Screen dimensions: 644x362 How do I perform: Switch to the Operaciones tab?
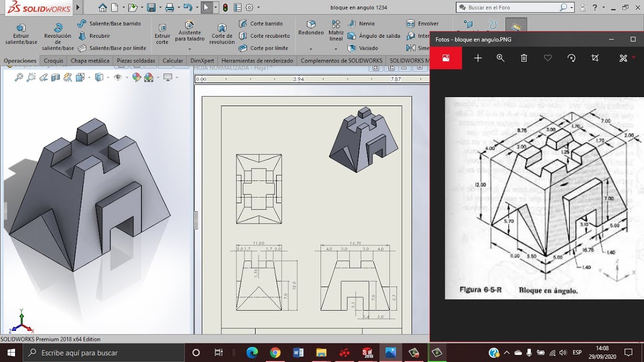(x=20, y=60)
